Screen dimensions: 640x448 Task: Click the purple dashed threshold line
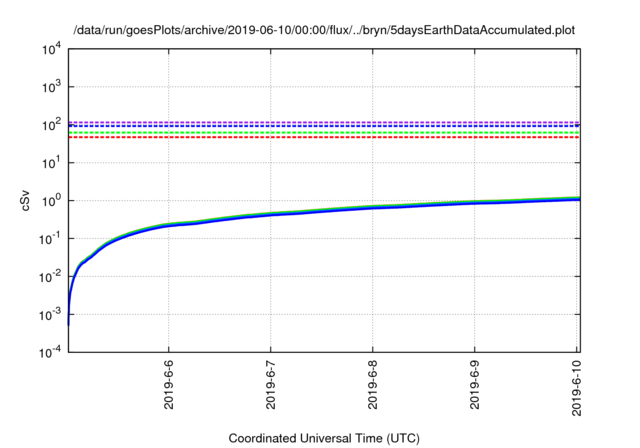pos(324,122)
